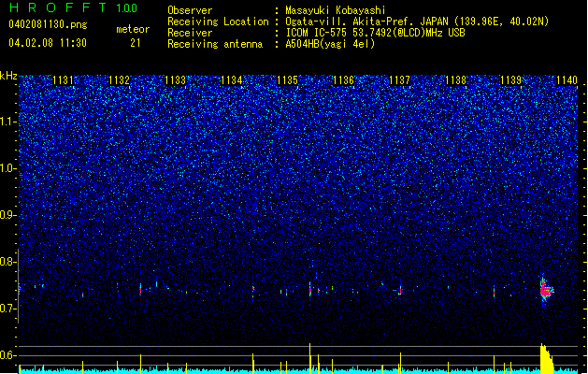Click the HROFFT 1.00 title text
The width and height of the screenshot is (588, 374).
(x=74, y=7)
